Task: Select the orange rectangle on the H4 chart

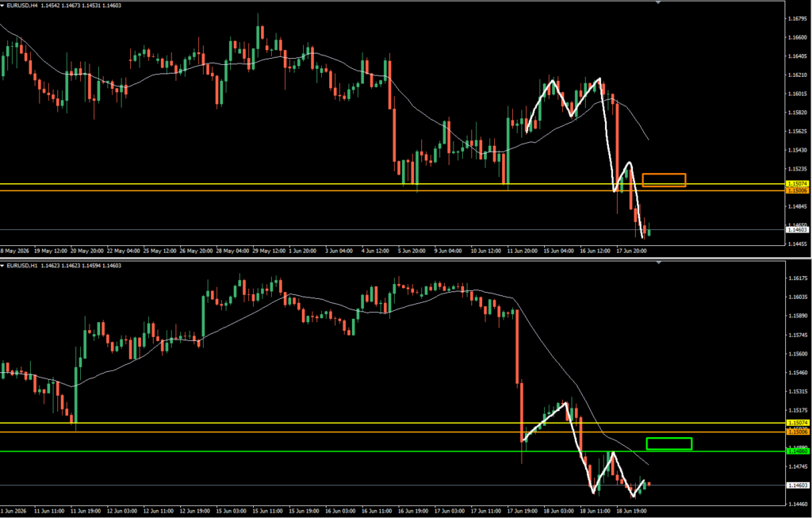Action: [664, 180]
